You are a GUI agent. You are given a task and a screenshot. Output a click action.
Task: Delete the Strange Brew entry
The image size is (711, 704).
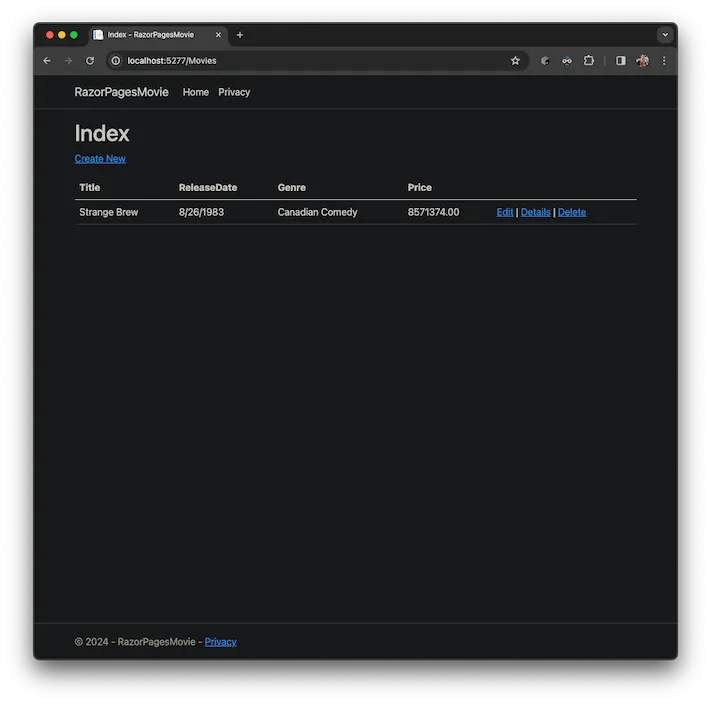click(572, 212)
